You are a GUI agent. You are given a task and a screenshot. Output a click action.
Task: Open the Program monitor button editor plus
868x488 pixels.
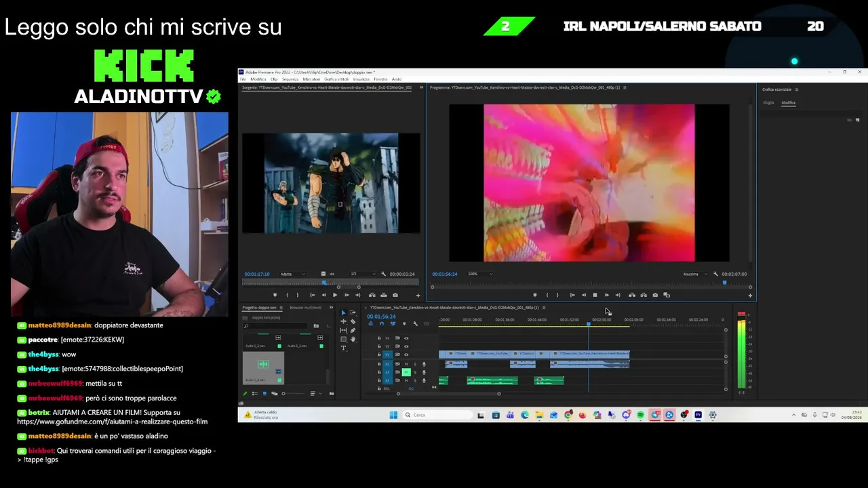pos(750,295)
